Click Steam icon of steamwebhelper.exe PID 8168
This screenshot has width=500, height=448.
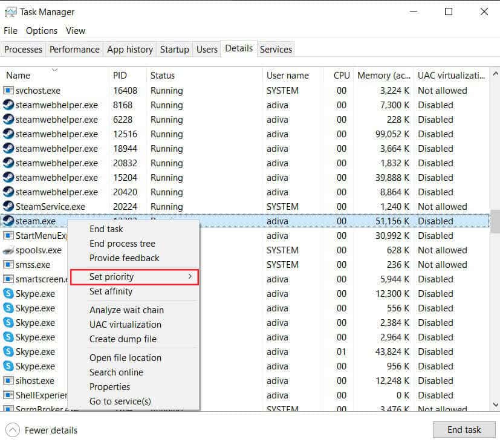8,105
